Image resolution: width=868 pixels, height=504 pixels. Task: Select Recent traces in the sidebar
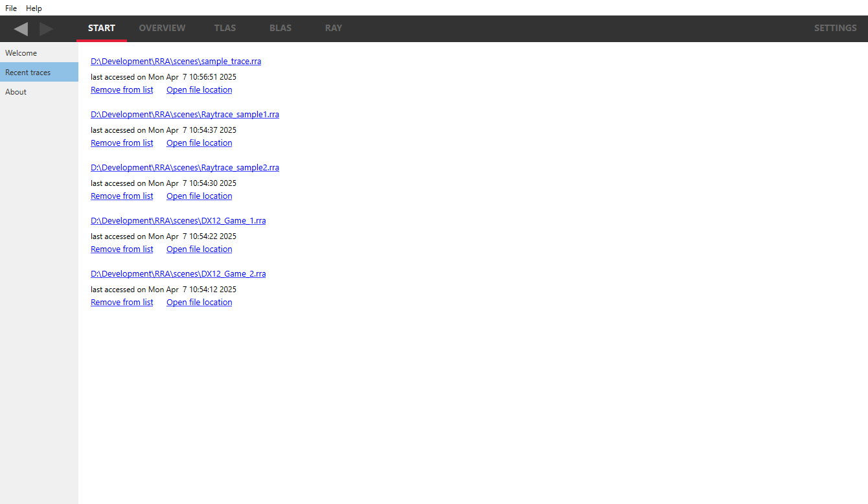[x=28, y=73]
